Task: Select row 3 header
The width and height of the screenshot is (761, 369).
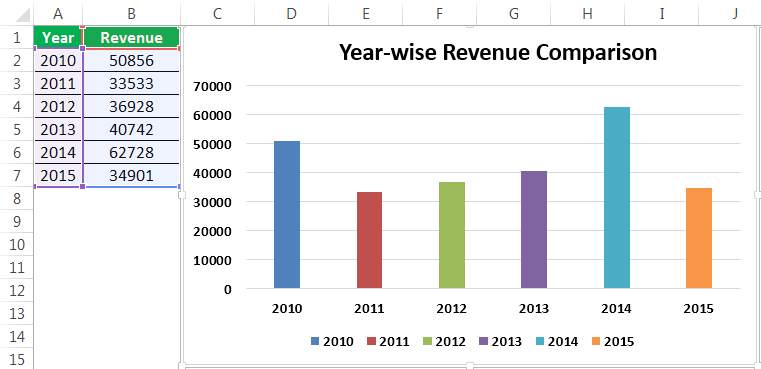Action: [x=17, y=84]
